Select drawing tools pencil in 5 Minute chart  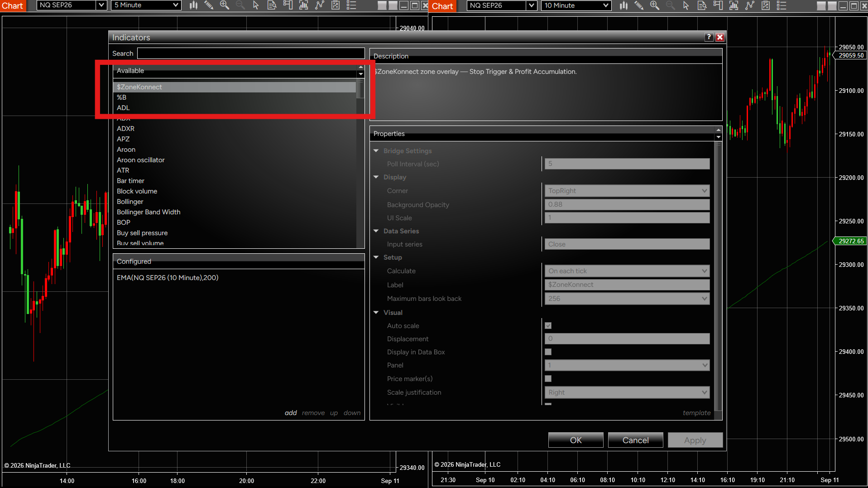click(209, 5)
